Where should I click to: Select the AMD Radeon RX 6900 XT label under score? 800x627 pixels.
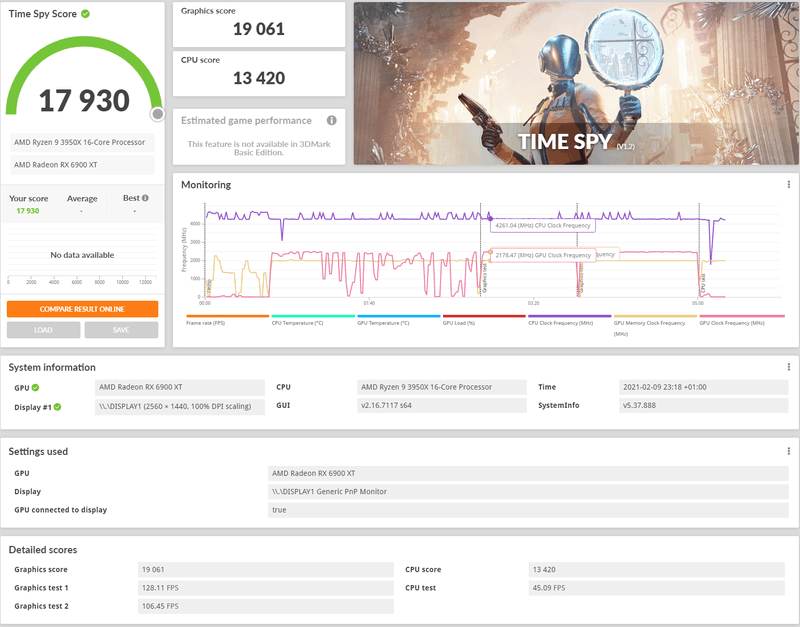coord(82,165)
